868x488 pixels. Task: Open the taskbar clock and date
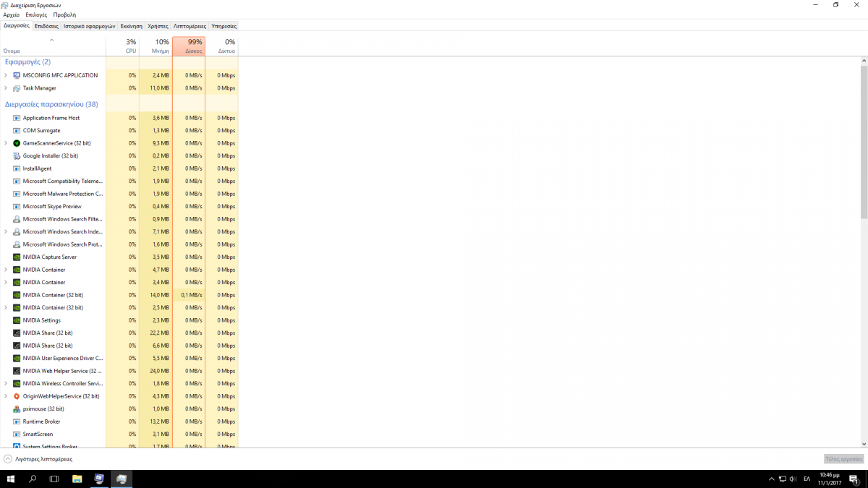[x=830, y=479]
